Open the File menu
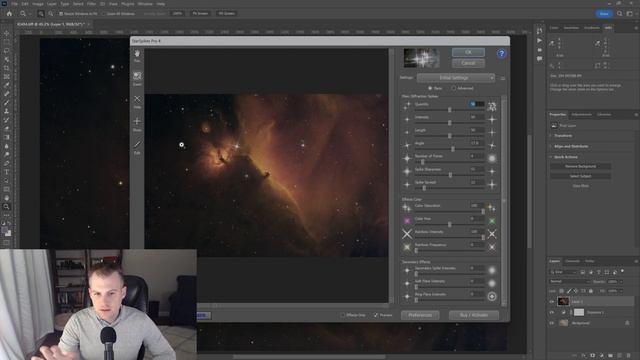The height and width of the screenshot is (360, 640). tap(14, 4)
